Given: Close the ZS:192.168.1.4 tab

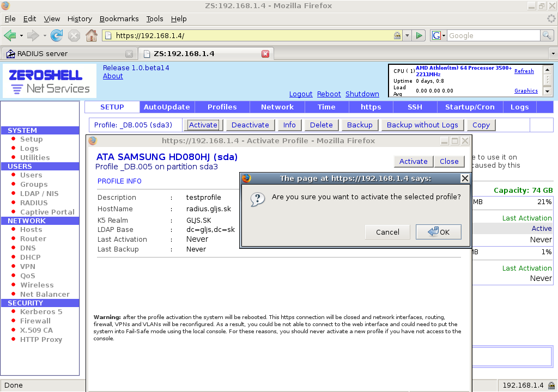Looking at the screenshot, I should (265, 54).
